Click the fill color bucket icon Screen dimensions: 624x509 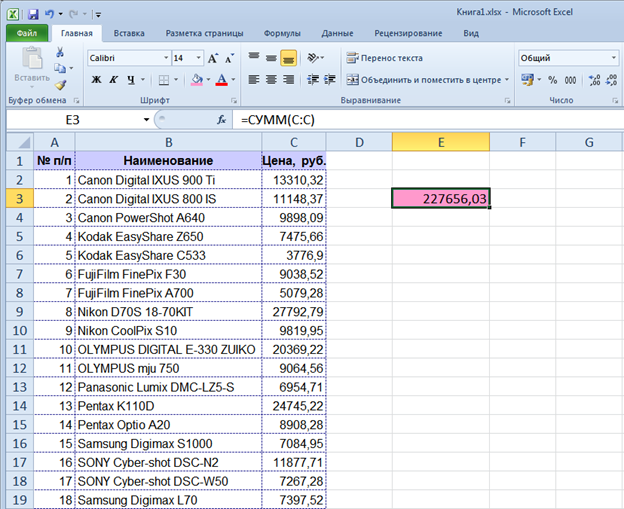point(197,79)
